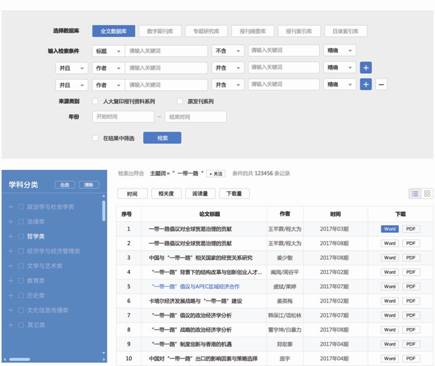
Task: Download row 1 as Word
Action: click(x=390, y=229)
